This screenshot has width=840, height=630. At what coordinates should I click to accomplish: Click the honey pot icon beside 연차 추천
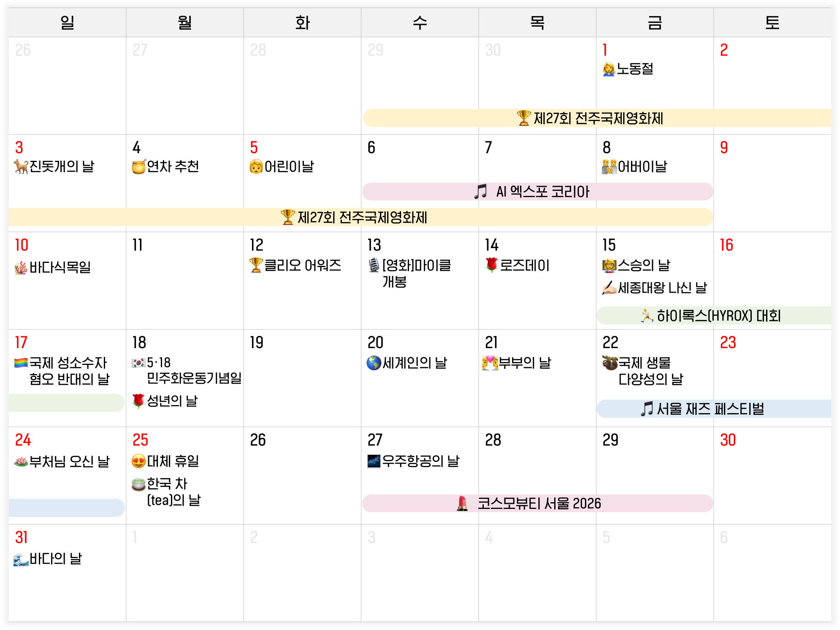point(138,166)
